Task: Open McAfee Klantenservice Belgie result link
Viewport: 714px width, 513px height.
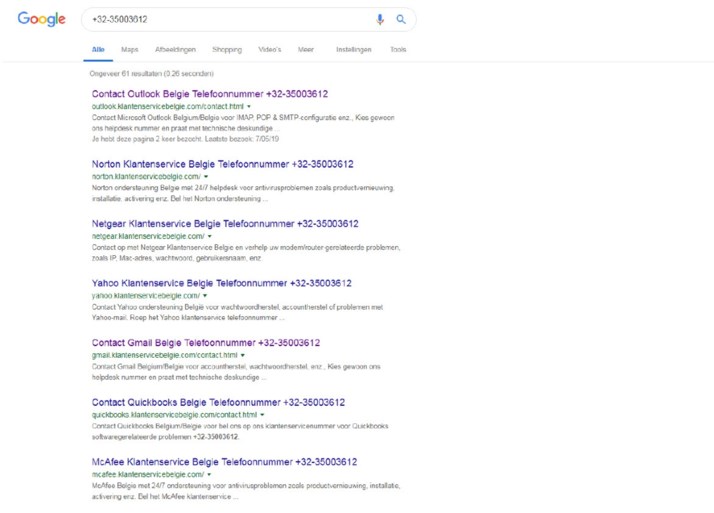Action: 224,462
